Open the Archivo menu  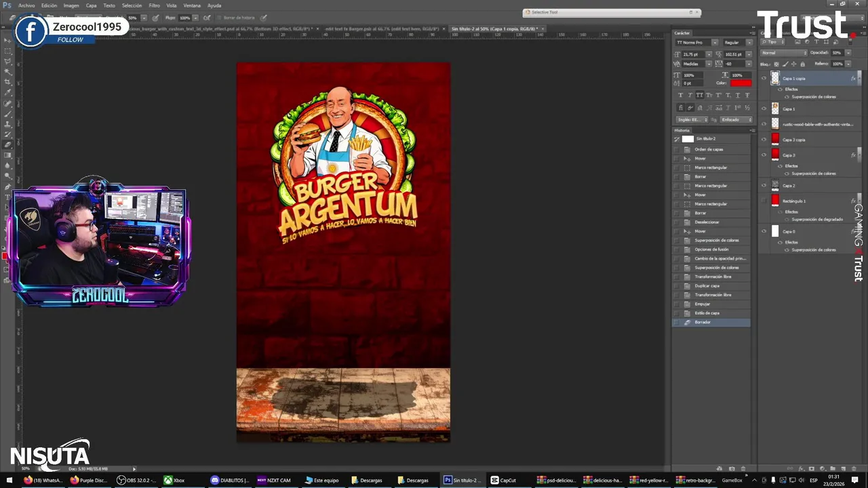point(26,5)
